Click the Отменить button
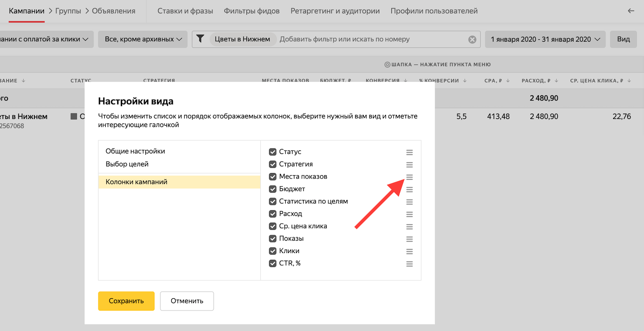This screenshot has height=331, width=644. (x=187, y=301)
